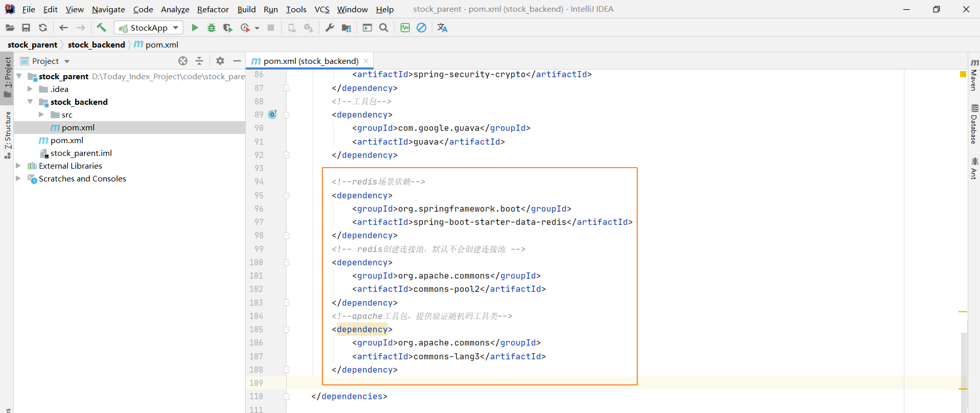Open Project panel gear options
The width and height of the screenshot is (980, 413).
click(220, 61)
